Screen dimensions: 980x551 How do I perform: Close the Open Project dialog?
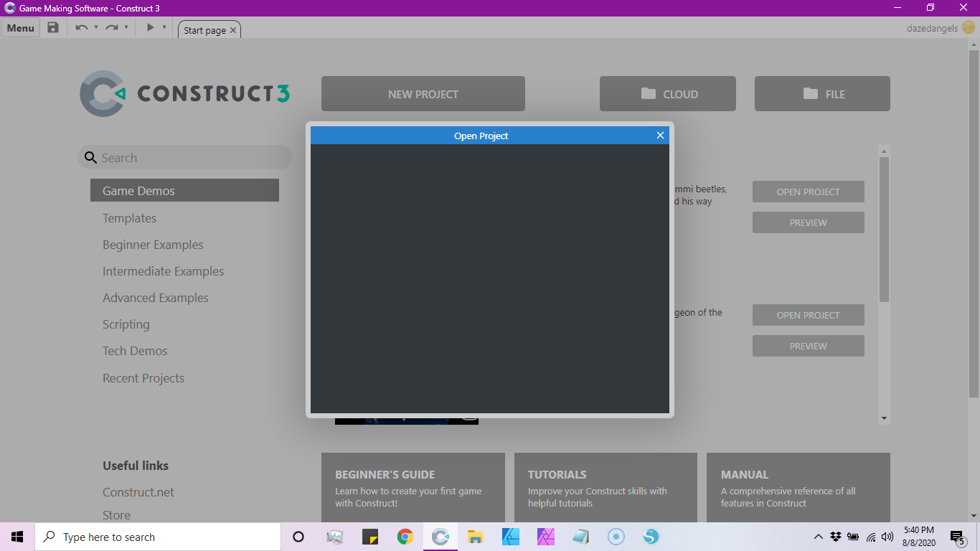[660, 136]
